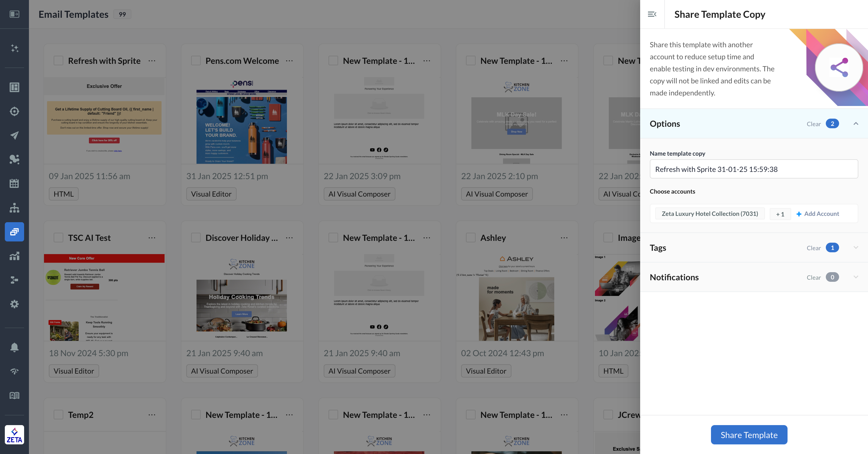868x454 pixels.
Task: Select the Refresh with Sprite checkbox
Action: coord(59,61)
